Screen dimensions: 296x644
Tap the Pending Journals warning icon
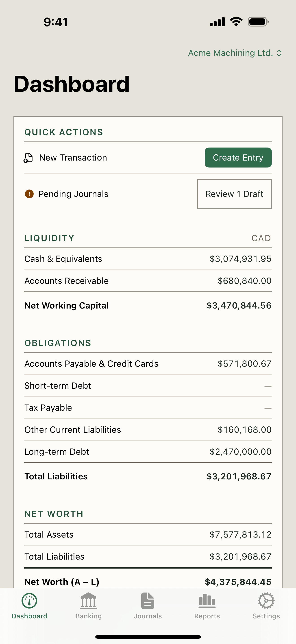tap(29, 194)
